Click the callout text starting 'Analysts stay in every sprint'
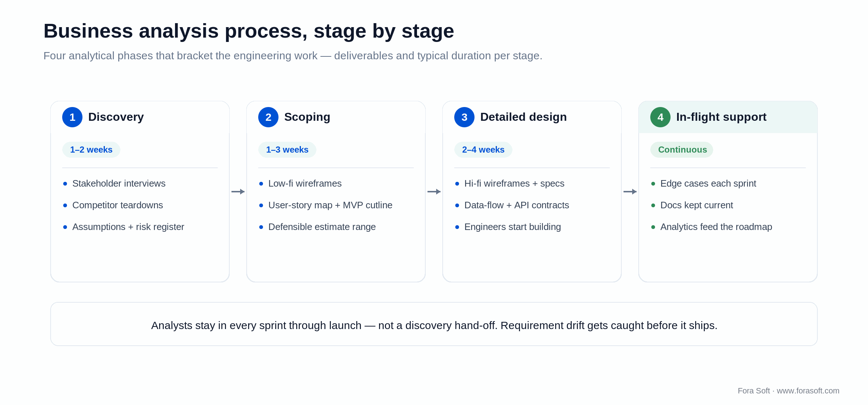Viewport: 868px width, 405px height. pos(434,325)
